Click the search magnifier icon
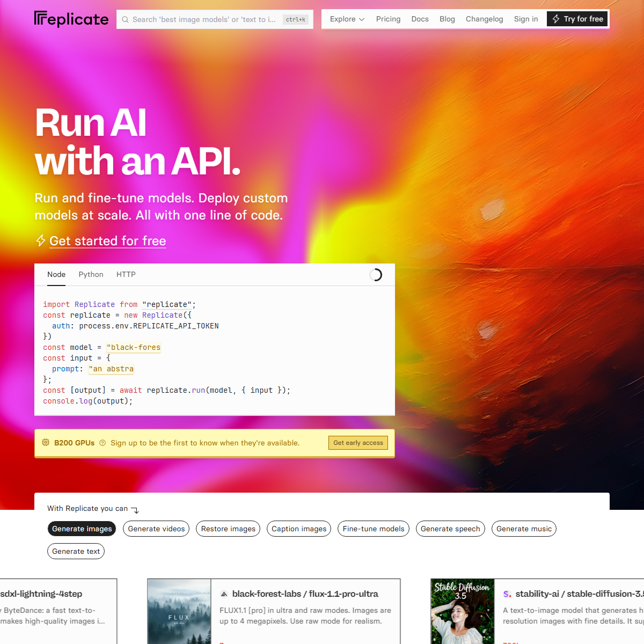This screenshot has height=644, width=644. (x=125, y=19)
